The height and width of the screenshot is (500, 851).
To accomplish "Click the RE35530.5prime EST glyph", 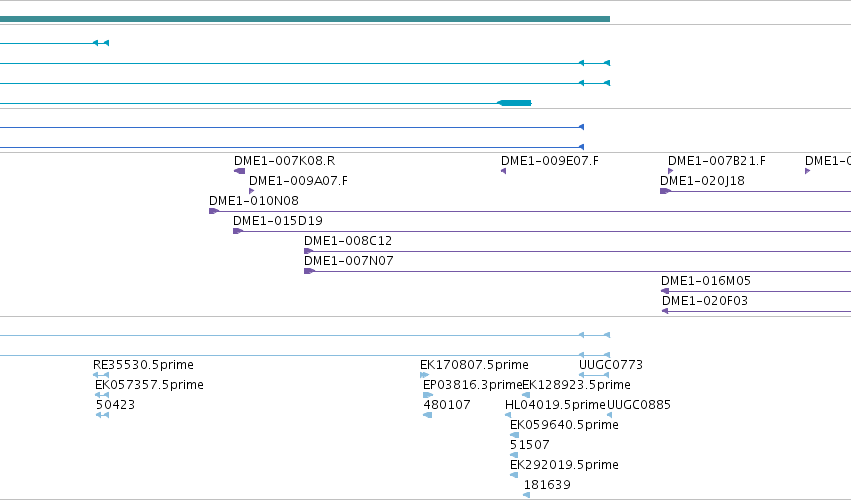I will coord(101,375).
